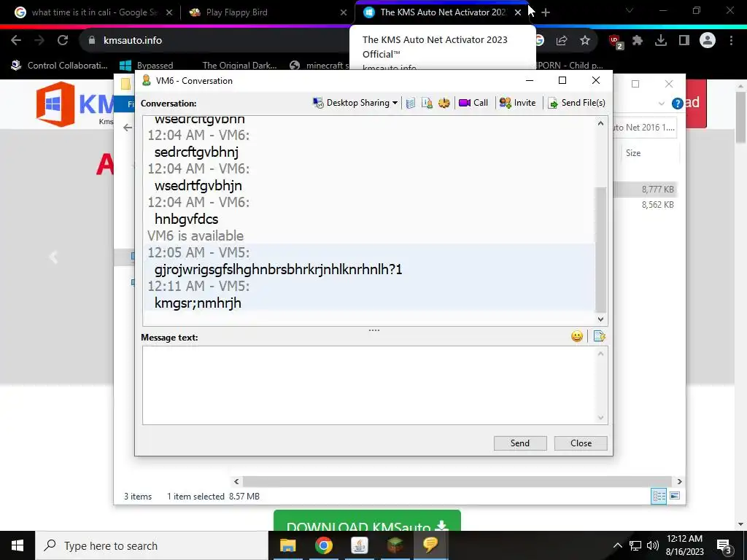The height and width of the screenshot is (560, 747).
Task: Click the "VM6 is available" status line
Action: (196, 236)
